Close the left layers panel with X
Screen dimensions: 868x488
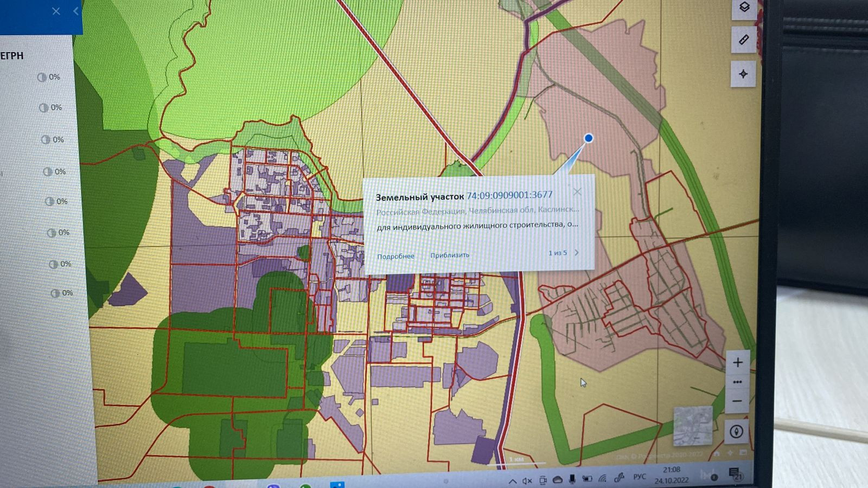click(56, 11)
